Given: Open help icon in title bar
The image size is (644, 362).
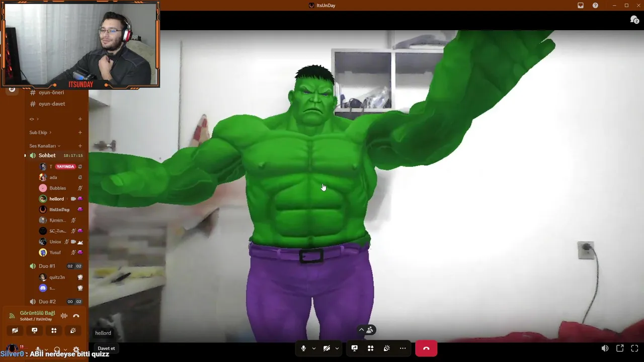Looking at the screenshot, I should pos(596,5).
